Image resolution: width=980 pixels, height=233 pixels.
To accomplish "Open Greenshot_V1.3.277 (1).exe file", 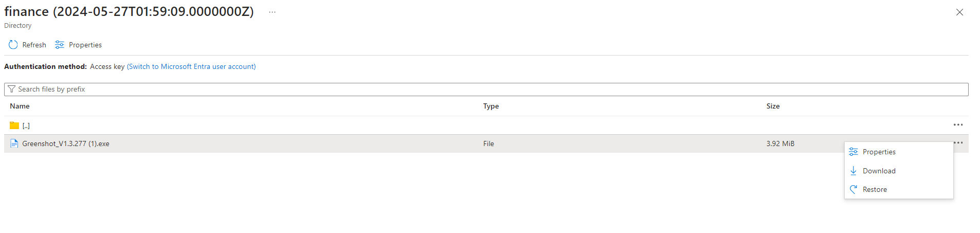I will click(x=66, y=144).
